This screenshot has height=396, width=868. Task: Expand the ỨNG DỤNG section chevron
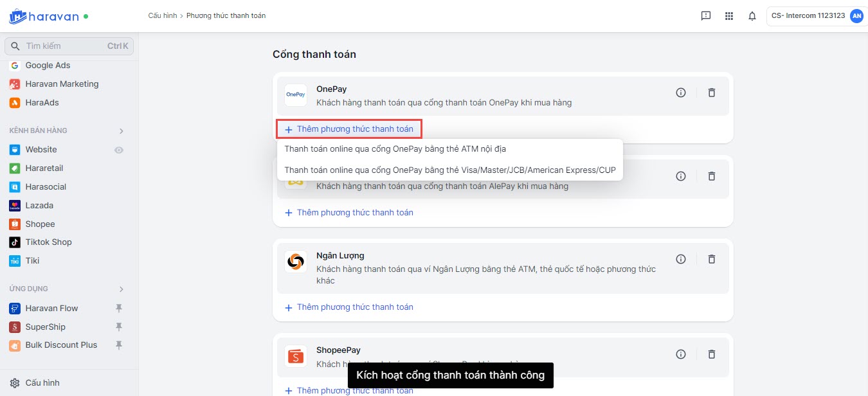tap(121, 289)
